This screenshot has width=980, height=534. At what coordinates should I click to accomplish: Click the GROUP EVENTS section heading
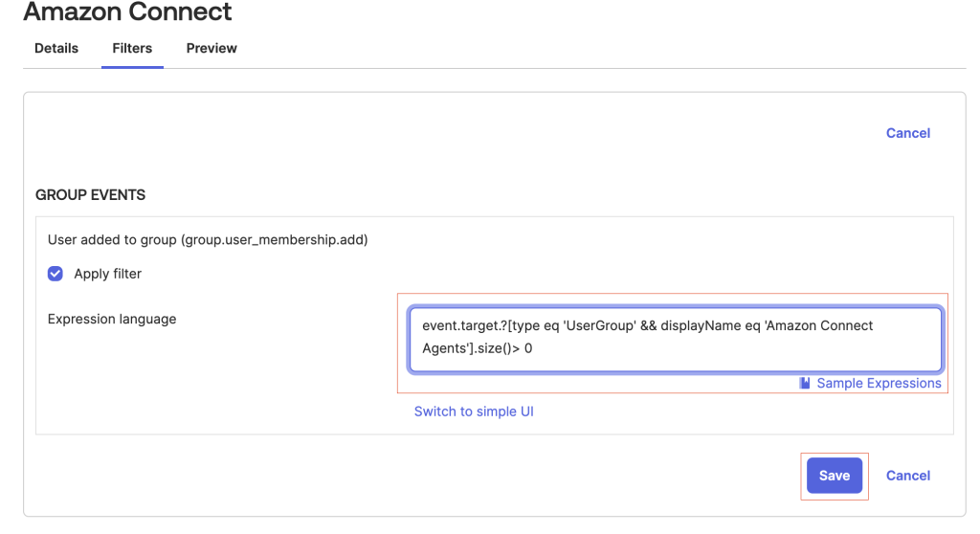click(x=90, y=195)
